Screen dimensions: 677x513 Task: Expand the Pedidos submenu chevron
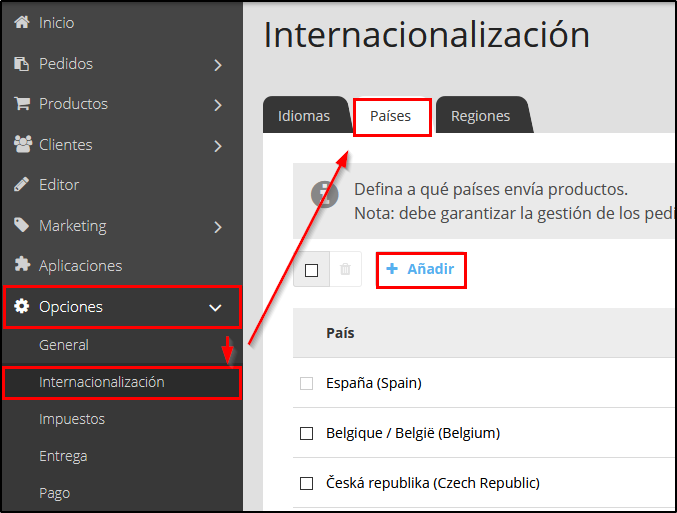coord(218,65)
